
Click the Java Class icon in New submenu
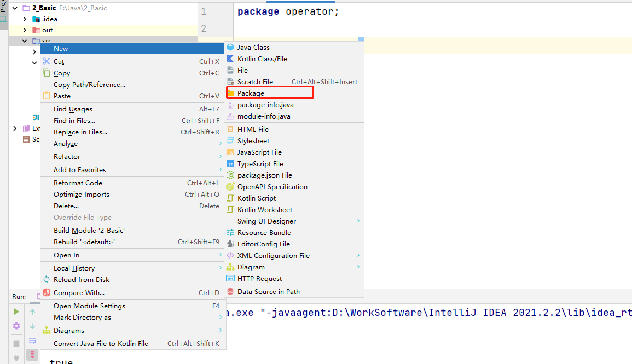pyautogui.click(x=230, y=47)
